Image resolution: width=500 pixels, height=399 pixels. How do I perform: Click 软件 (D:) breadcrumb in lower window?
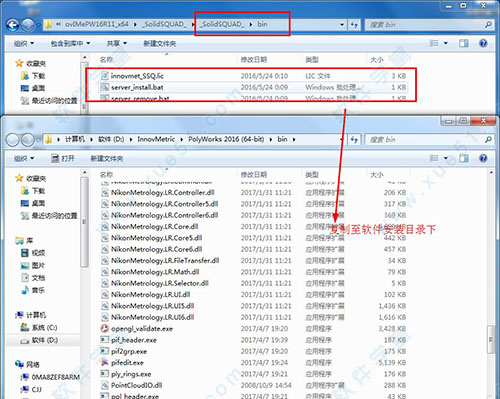tap(111, 139)
